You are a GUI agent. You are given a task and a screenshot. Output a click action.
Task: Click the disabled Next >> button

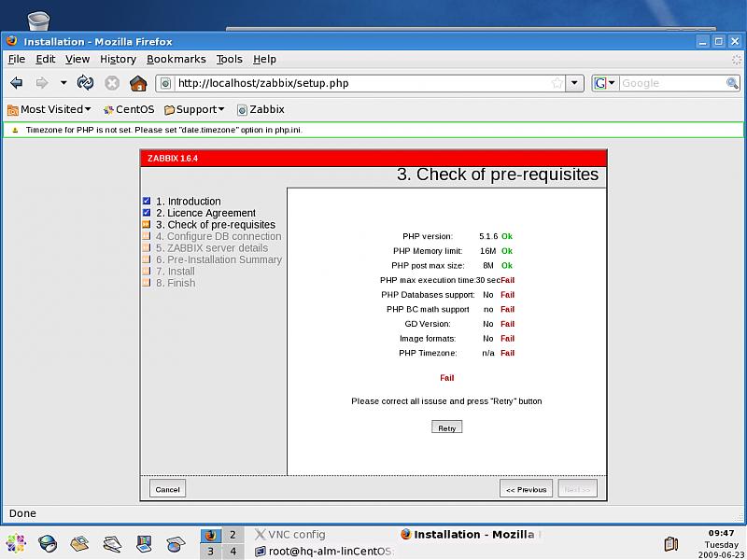[x=577, y=489]
